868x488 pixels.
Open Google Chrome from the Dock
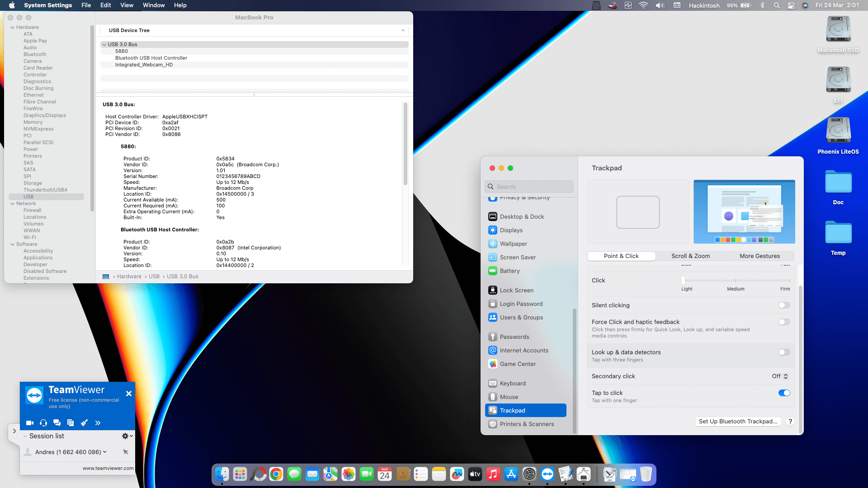(x=276, y=474)
